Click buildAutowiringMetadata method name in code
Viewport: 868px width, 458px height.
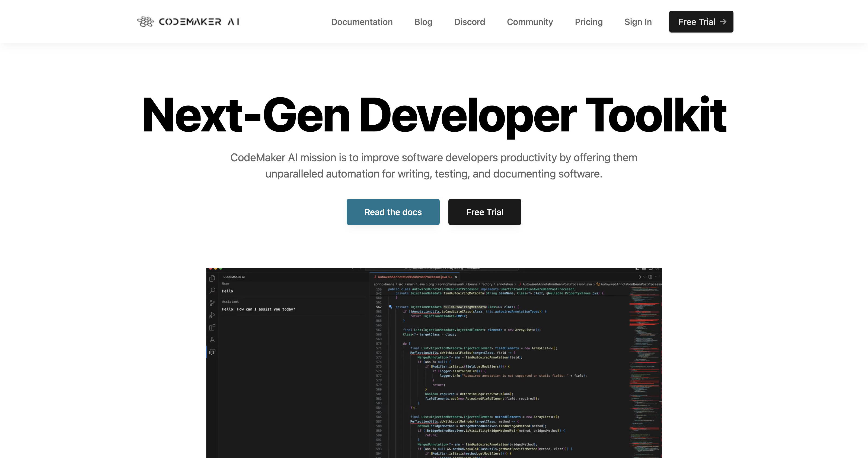pyautogui.click(x=464, y=307)
